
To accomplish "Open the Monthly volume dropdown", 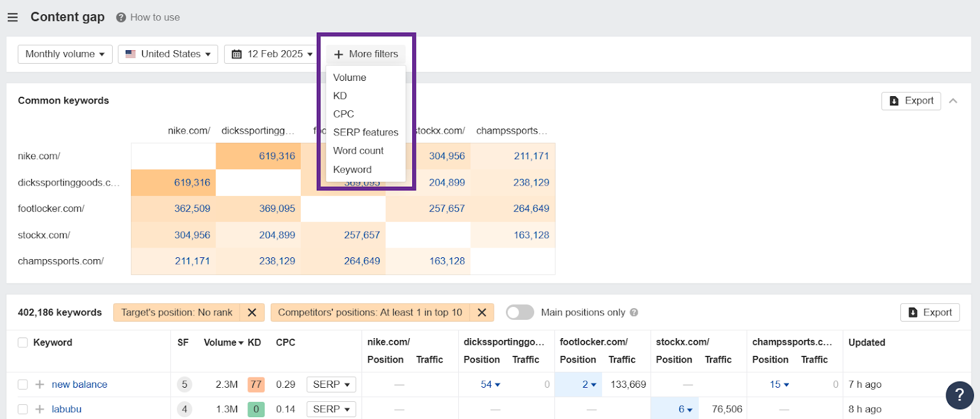I will pos(65,54).
